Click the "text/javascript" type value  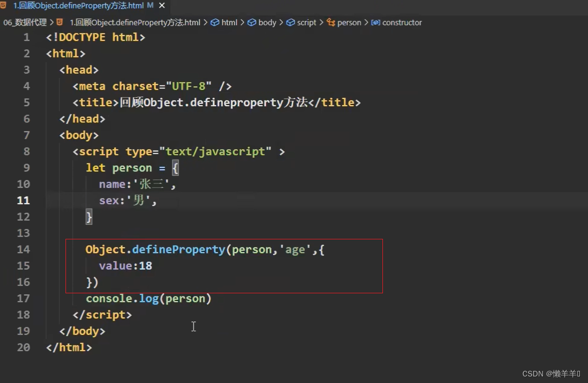point(215,152)
